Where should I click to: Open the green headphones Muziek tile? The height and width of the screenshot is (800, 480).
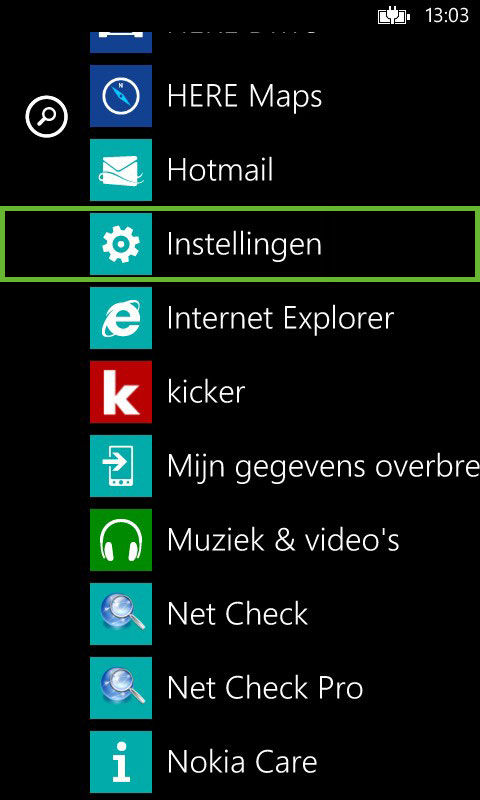(x=121, y=540)
